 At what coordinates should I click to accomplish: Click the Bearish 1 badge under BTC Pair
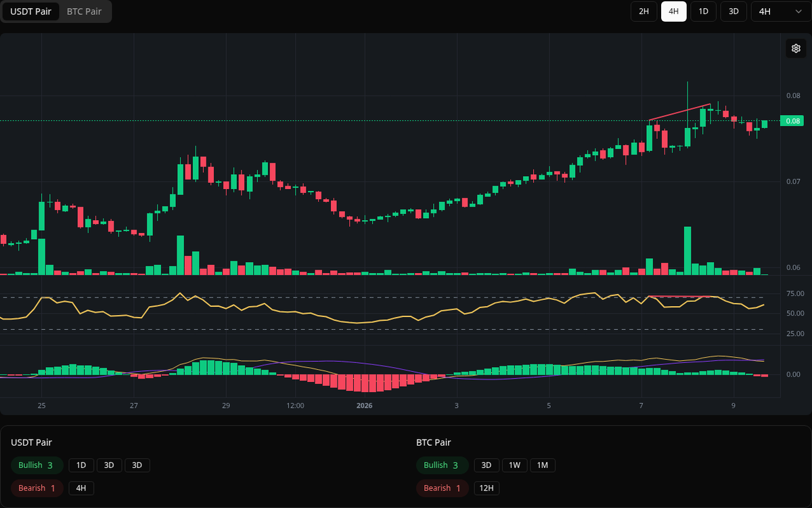tap(442, 488)
